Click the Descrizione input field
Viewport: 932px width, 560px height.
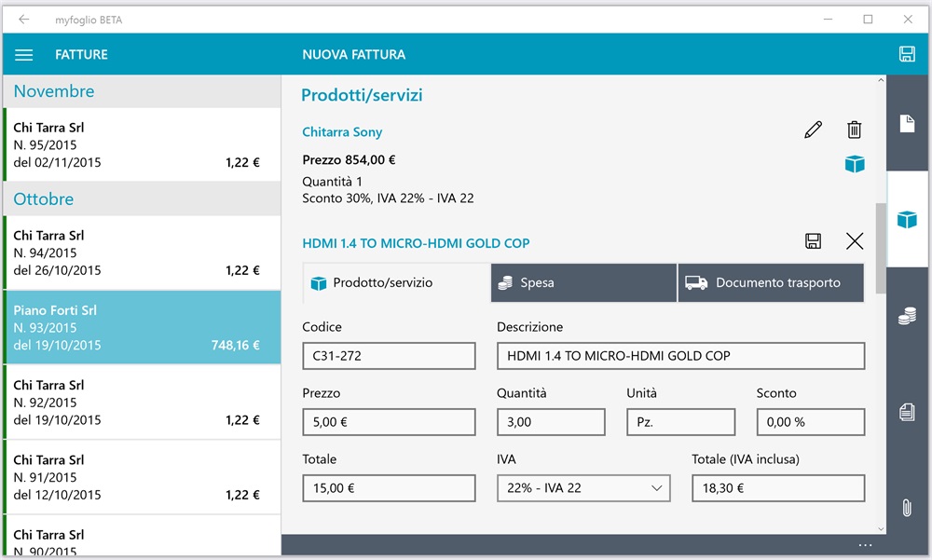pos(680,356)
